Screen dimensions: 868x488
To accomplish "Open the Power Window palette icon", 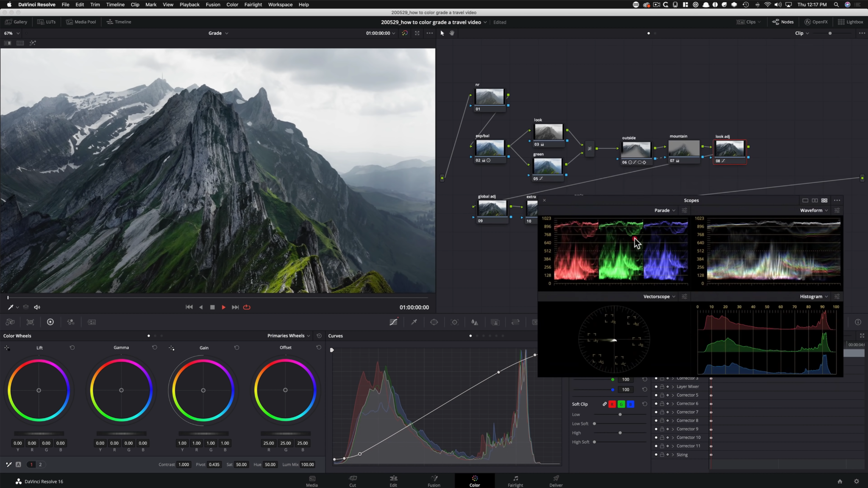I will [x=434, y=322].
